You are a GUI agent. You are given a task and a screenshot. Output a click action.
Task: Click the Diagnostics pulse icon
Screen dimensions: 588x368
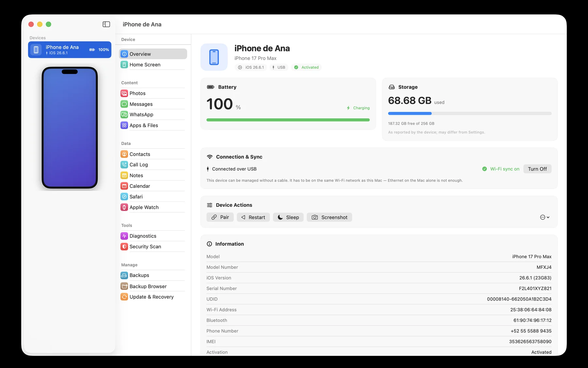click(x=124, y=236)
